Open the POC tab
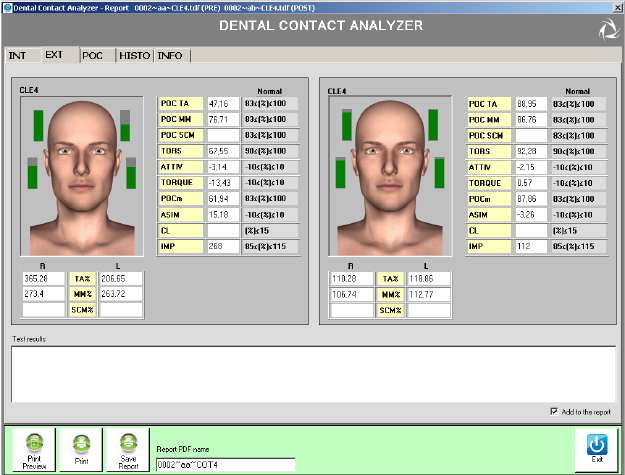Viewport: 625px width, 475px height. pos(93,56)
